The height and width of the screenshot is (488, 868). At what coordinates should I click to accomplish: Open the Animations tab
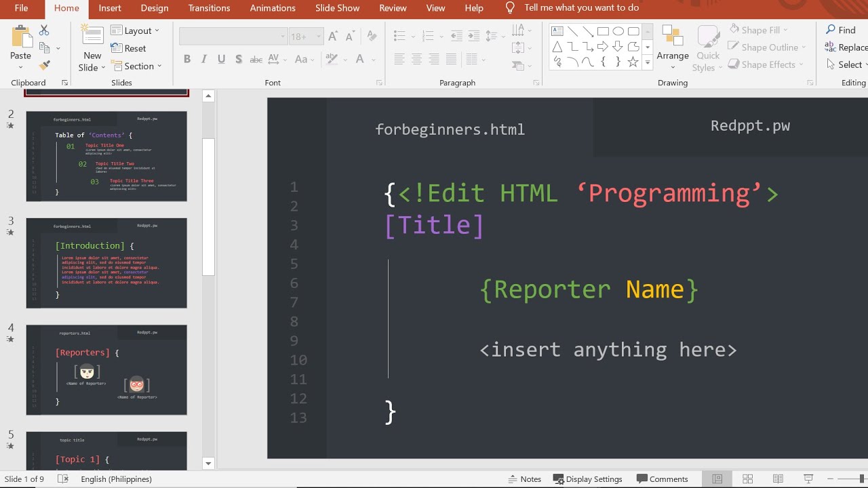click(273, 8)
